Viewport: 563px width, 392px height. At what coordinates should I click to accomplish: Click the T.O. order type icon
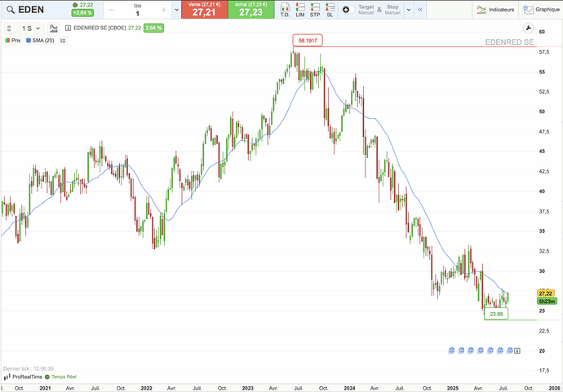point(285,10)
